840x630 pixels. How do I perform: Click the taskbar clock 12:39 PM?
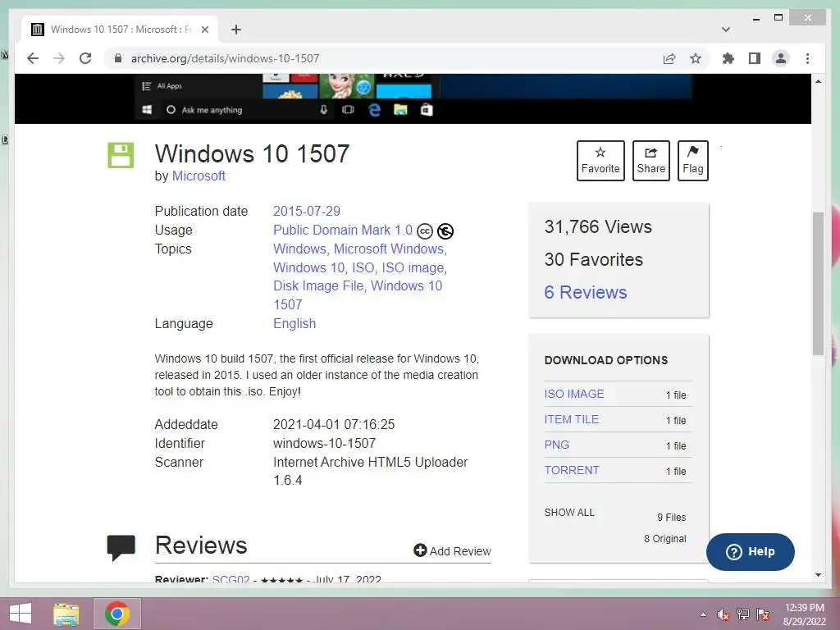(x=805, y=608)
